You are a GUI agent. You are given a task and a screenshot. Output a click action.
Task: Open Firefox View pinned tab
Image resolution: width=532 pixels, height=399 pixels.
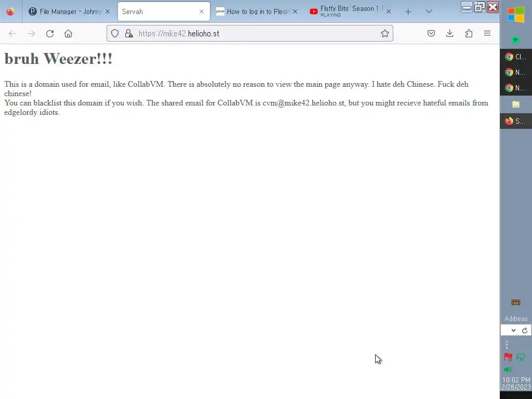click(10, 11)
